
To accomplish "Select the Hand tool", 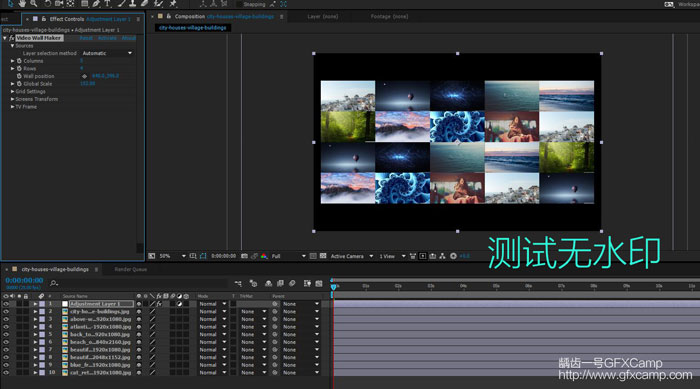I will (x=22, y=4).
